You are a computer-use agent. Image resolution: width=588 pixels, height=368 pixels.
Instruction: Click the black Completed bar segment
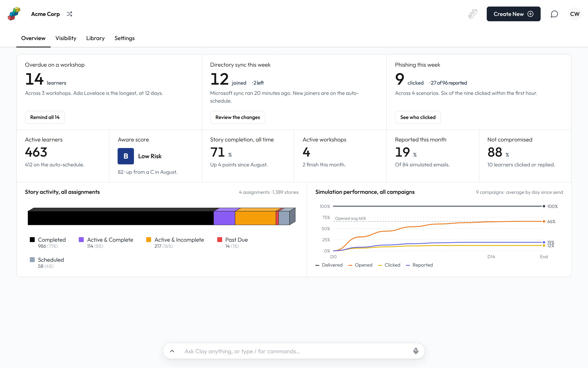click(120, 218)
